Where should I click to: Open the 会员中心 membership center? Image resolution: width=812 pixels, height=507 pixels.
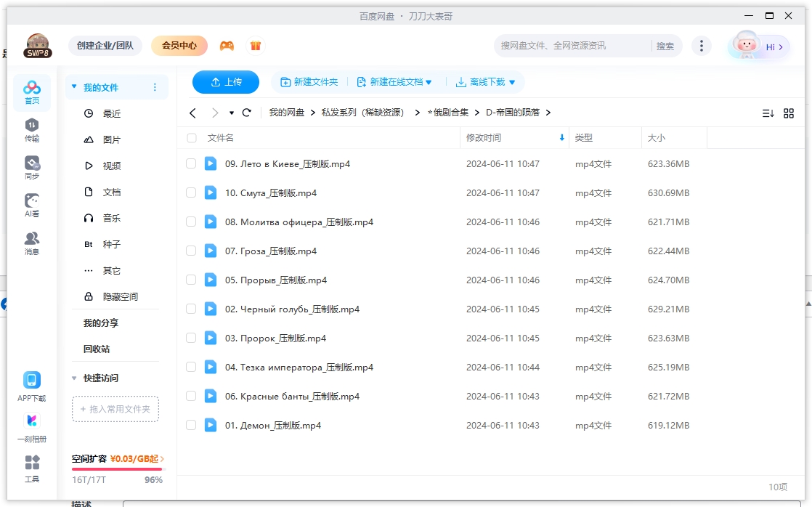[x=179, y=45]
